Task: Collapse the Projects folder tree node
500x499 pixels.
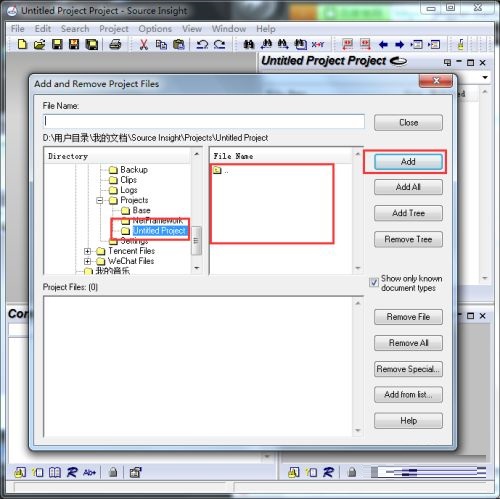Action: coord(99,200)
